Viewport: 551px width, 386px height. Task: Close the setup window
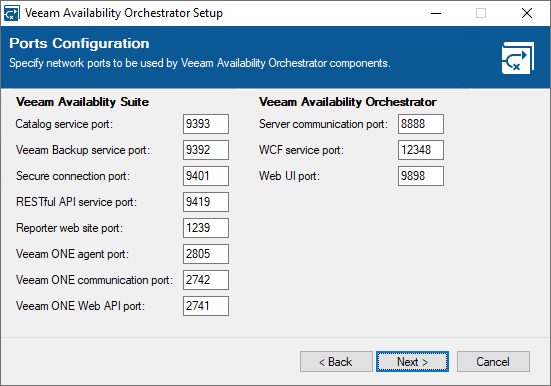tap(527, 13)
